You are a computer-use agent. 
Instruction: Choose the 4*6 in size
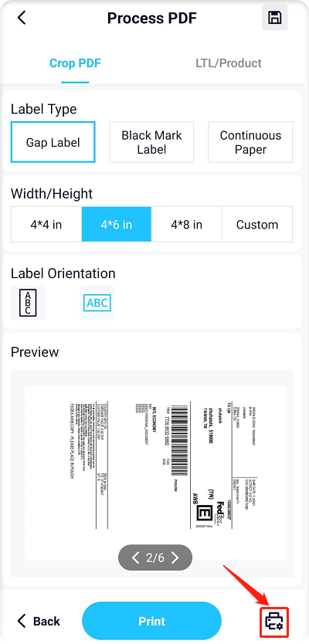[x=117, y=224]
